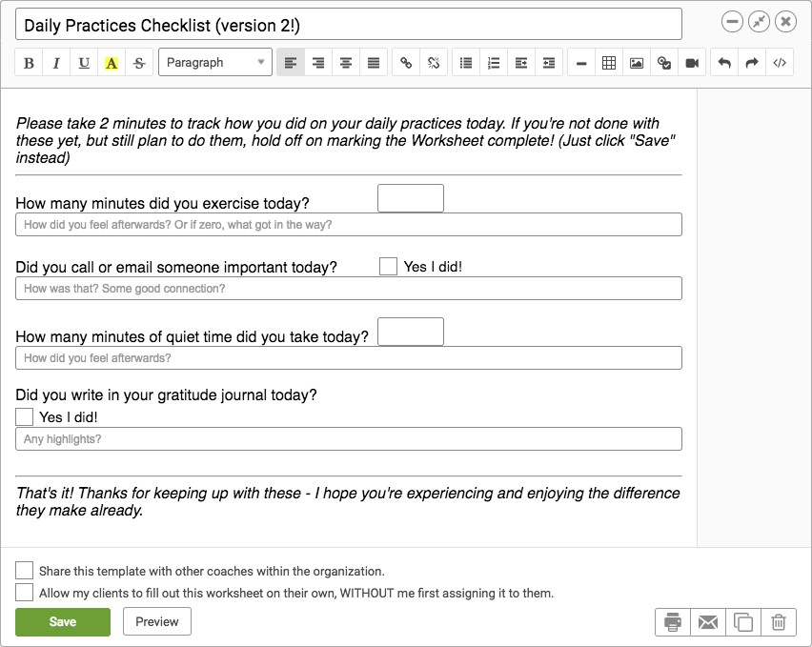Image resolution: width=812 pixels, height=647 pixels.
Task: Undo the last edit
Action: pos(724,63)
